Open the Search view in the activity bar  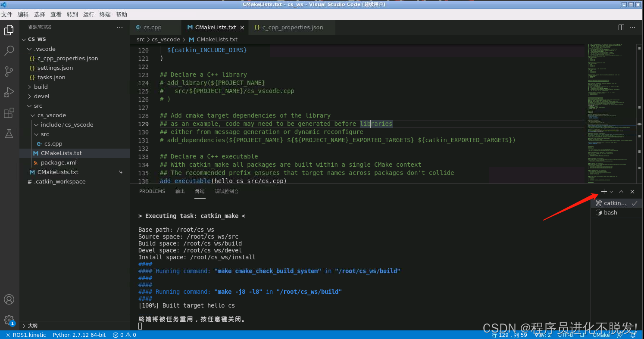click(x=9, y=51)
